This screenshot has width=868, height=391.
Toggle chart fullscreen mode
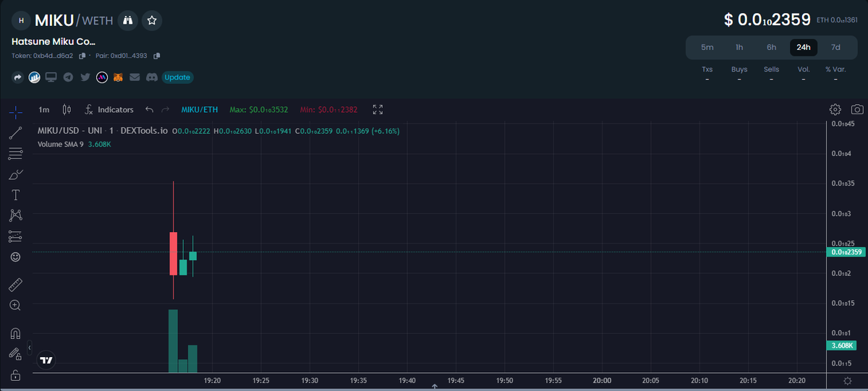click(x=378, y=110)
